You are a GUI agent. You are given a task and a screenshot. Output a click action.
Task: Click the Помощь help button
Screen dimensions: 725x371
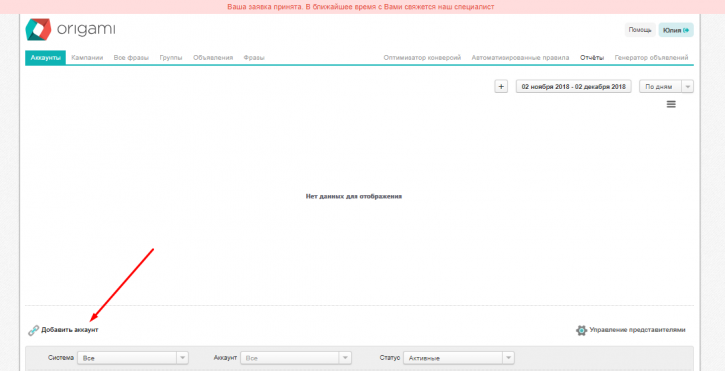coord(640,30)
